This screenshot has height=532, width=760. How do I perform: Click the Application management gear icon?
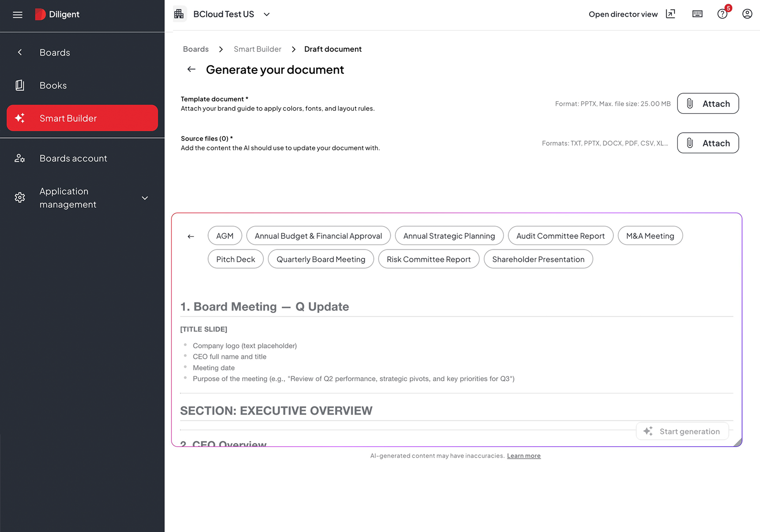click(20, 198)
